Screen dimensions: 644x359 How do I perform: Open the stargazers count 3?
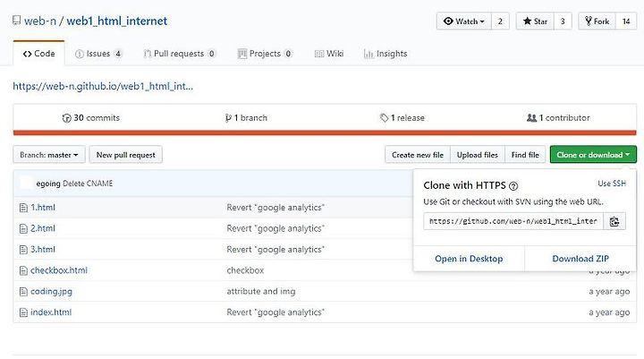click(x=563, y=21)
